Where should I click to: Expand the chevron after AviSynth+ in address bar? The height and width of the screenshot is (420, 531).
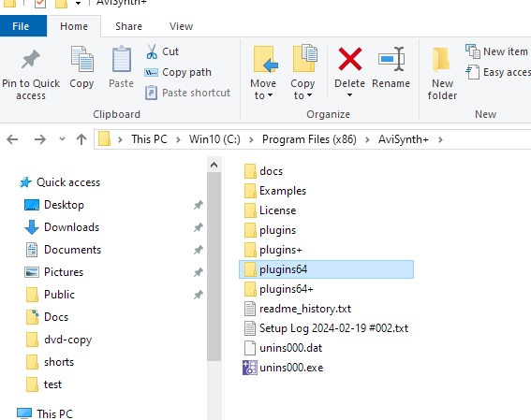pyautogui.click(x=440, y=139)
